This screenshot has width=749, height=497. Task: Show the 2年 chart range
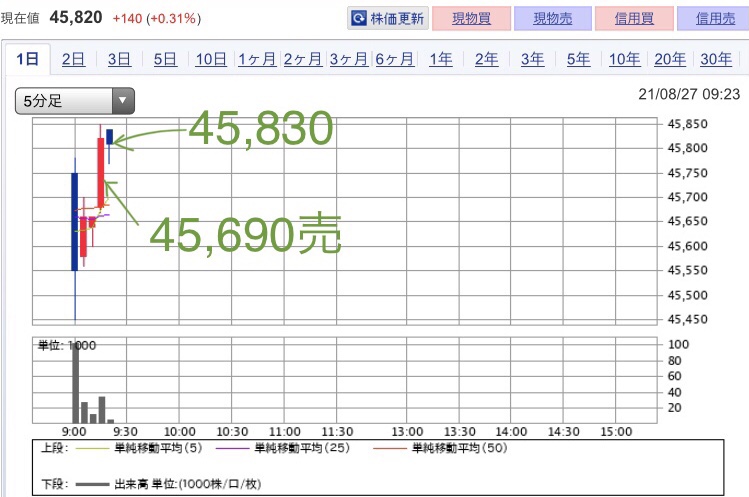[486, 59]
